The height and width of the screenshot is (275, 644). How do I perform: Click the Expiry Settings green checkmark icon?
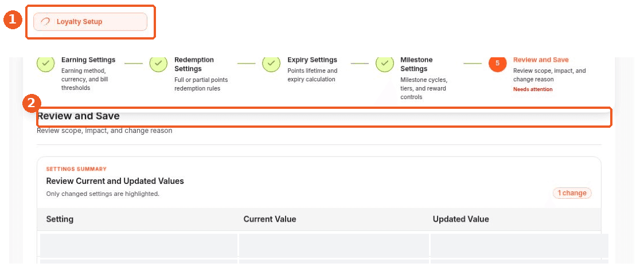[271, 64]
